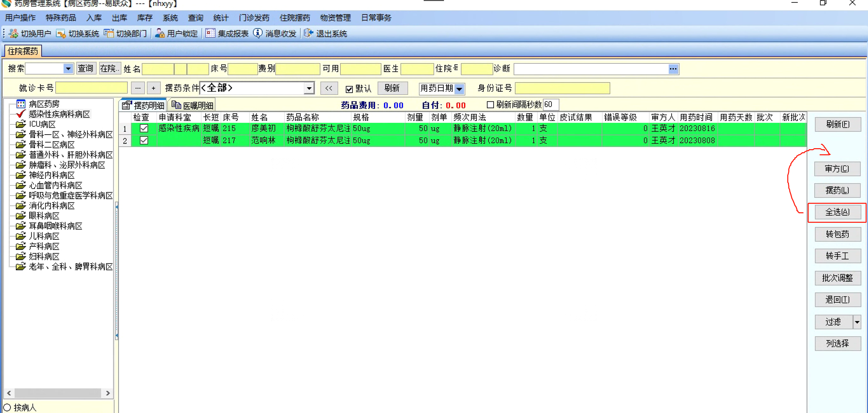Click the 切换部门 toolbar icon
The image size is (868, 413).
109,34
